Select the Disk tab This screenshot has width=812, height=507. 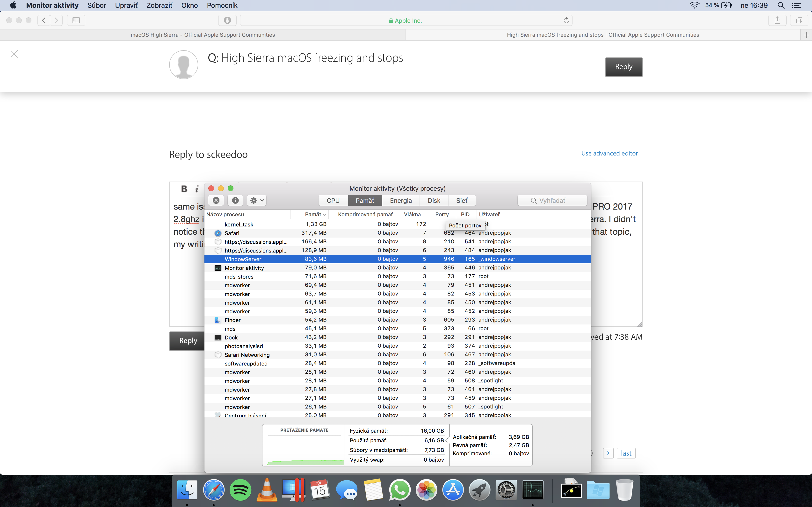click(x=434, y=200)
